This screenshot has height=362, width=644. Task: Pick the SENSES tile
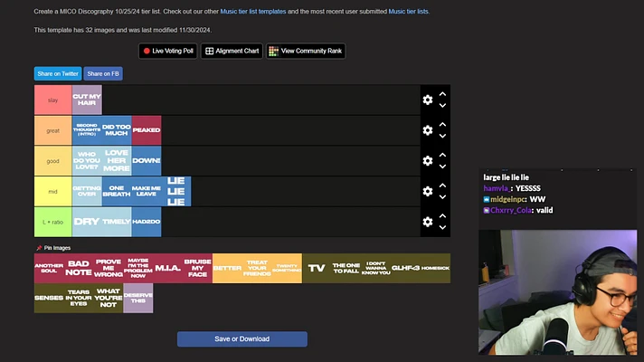click(49, 298)
